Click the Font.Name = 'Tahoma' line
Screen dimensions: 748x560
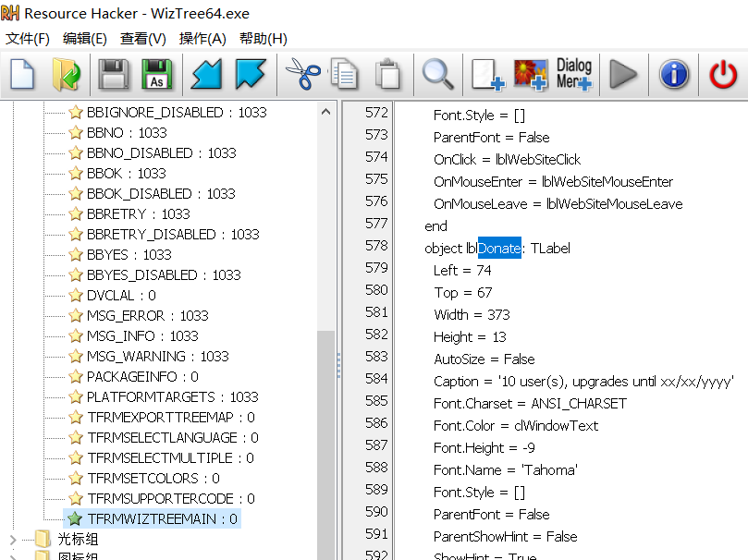point(506,470)
